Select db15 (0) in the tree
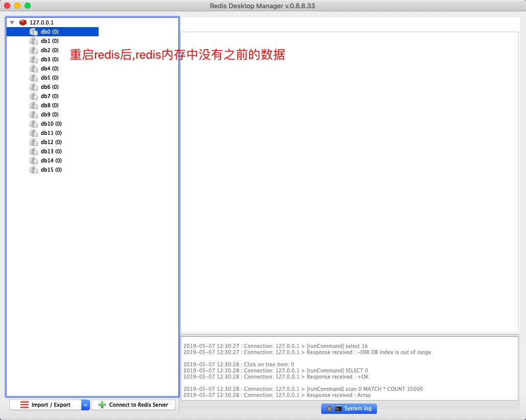 click(52, 170)
